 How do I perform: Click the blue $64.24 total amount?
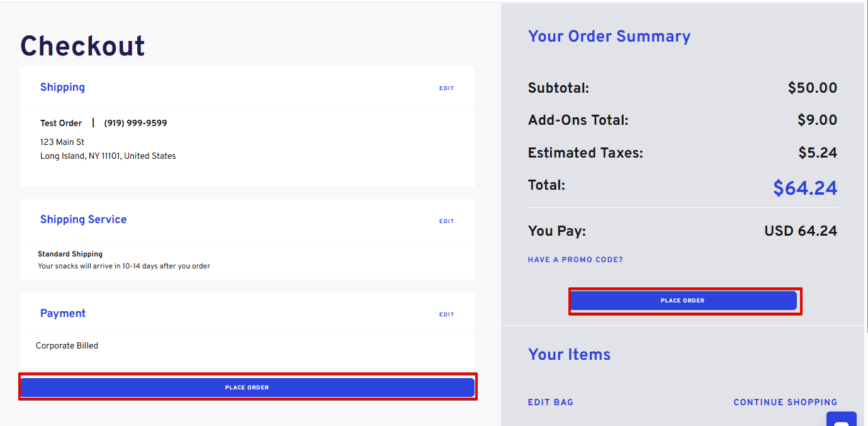coord(805,188)
